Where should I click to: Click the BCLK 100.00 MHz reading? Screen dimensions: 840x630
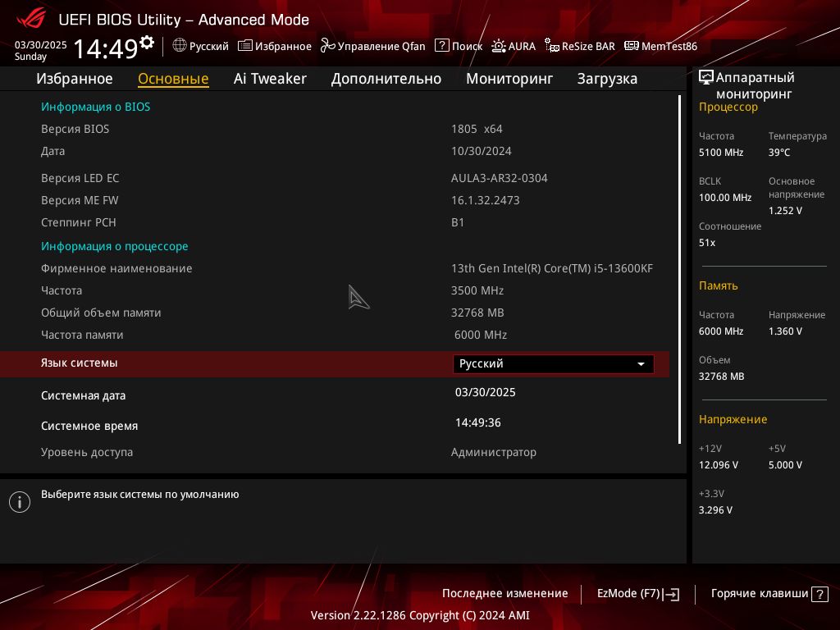coord(725,198)
